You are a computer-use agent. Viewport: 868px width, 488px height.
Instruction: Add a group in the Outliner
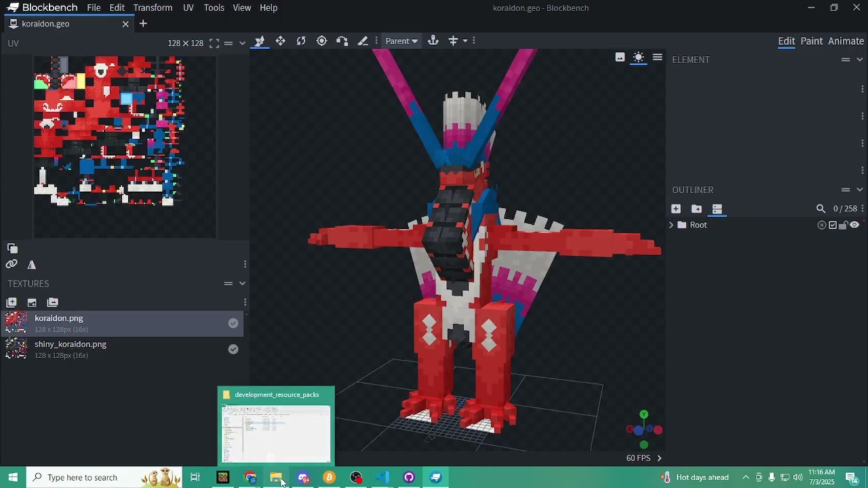(696, 209)
